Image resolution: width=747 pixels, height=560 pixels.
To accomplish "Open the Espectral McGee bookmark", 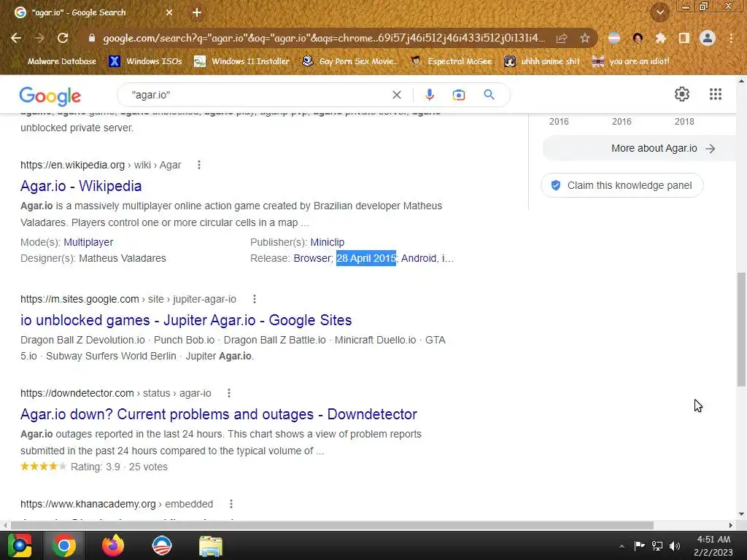I will coord(451,61).
